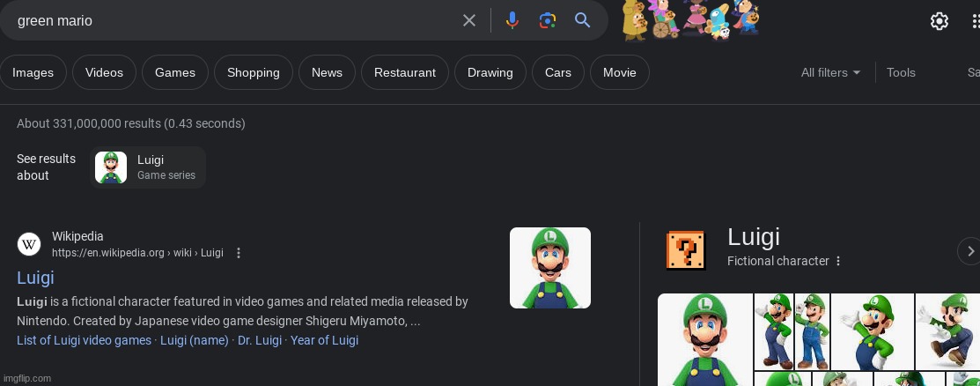Click the magnifying glass search icon

click(x=582, y=20)
